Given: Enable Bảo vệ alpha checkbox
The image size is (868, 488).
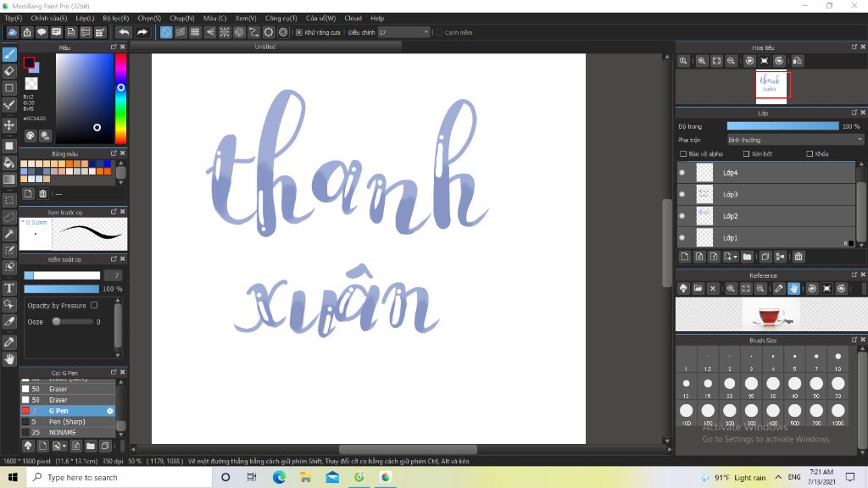Looking at the screenshot, I should 683,154.
